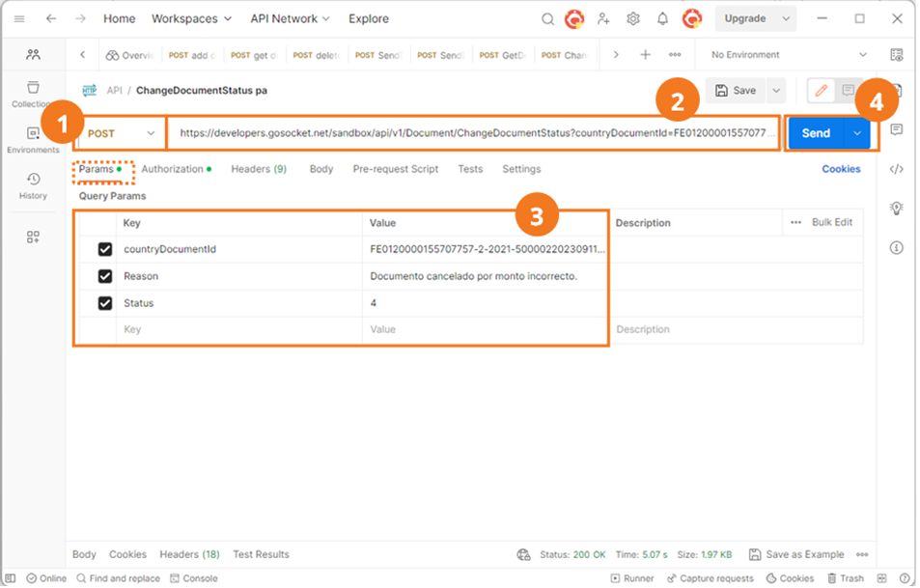This screenshot has width=920, height=588.
Task: Open the Headers (9) tab
Action: pos(259,170)
